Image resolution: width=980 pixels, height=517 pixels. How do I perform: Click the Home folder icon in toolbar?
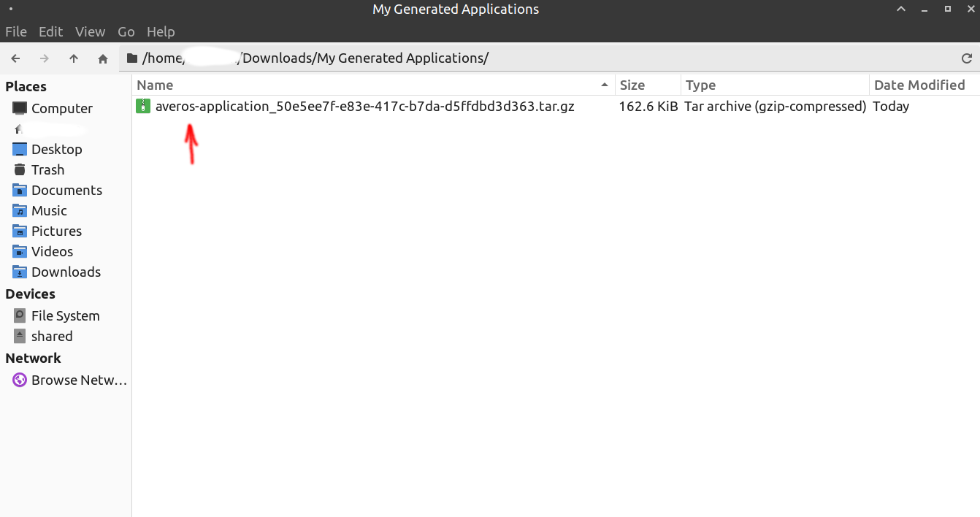[x=103, y=58]
